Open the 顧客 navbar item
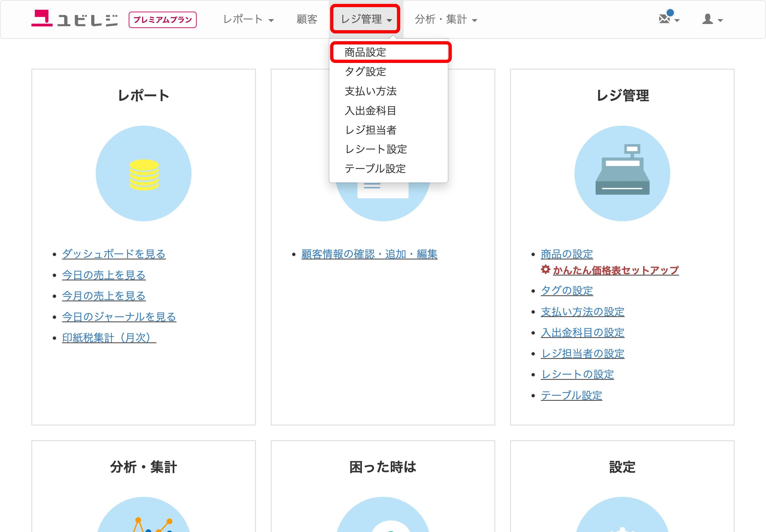The width and height of the screenshot is (766, 532). pyautogui.click(x=307, y=19)
